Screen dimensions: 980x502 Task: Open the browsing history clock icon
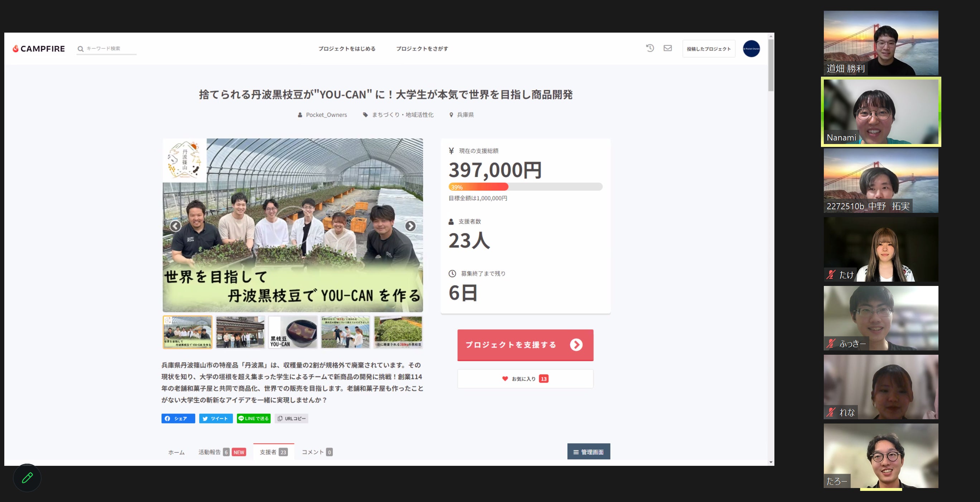[650, 48]
